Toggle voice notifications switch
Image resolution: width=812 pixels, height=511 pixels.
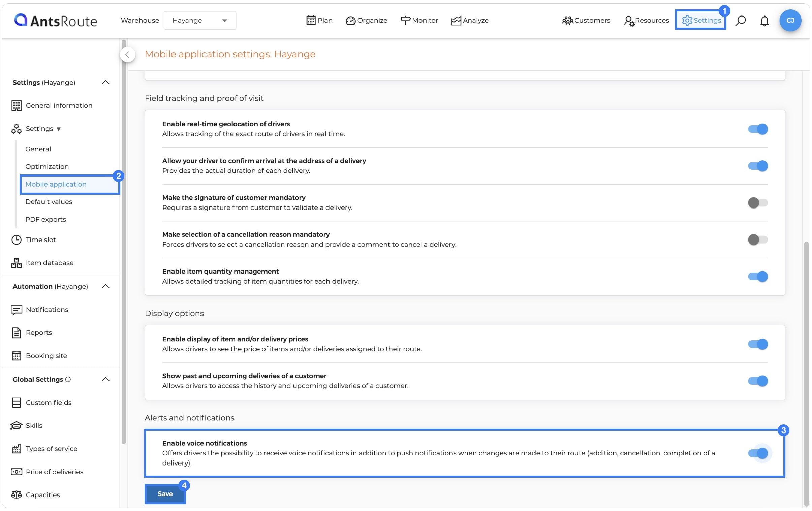(757, 453)
